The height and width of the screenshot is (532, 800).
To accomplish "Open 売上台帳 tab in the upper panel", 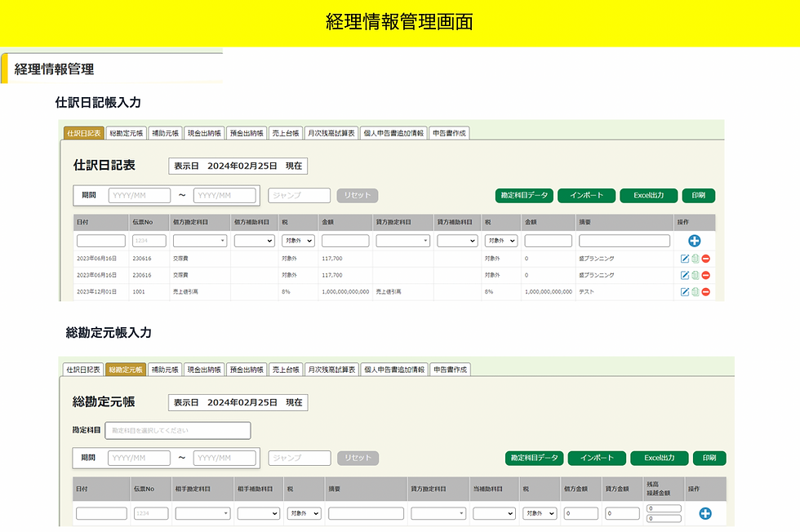I will tap(286, 133).
